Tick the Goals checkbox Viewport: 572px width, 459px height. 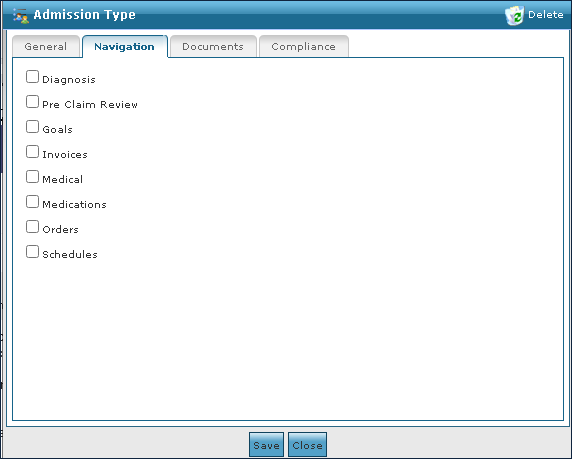coord(32,127)
